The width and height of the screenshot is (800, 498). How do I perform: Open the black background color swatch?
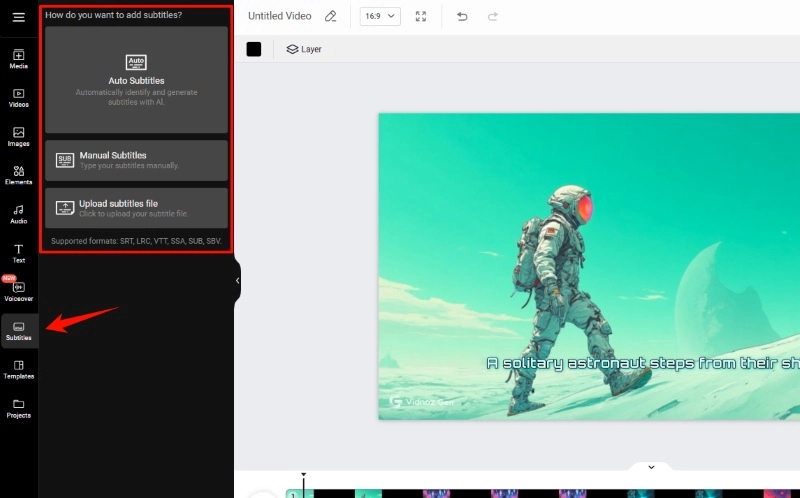(x=254, y=49)
